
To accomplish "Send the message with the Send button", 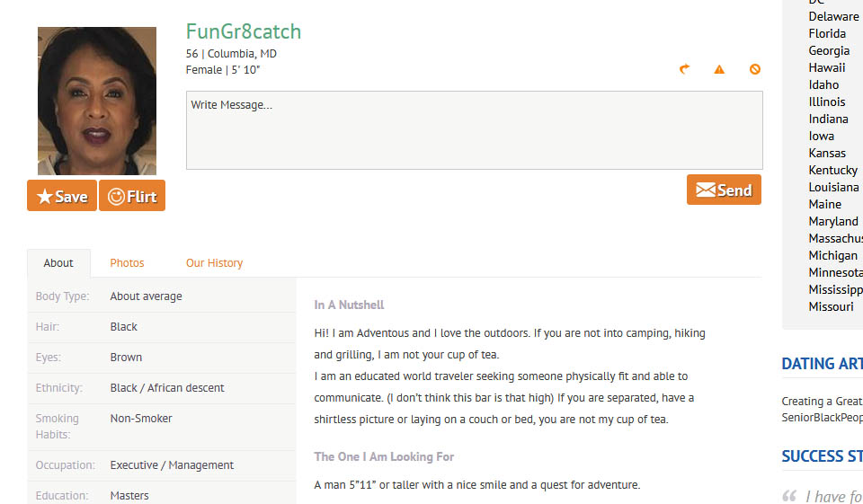I will [x=724, y=190].
